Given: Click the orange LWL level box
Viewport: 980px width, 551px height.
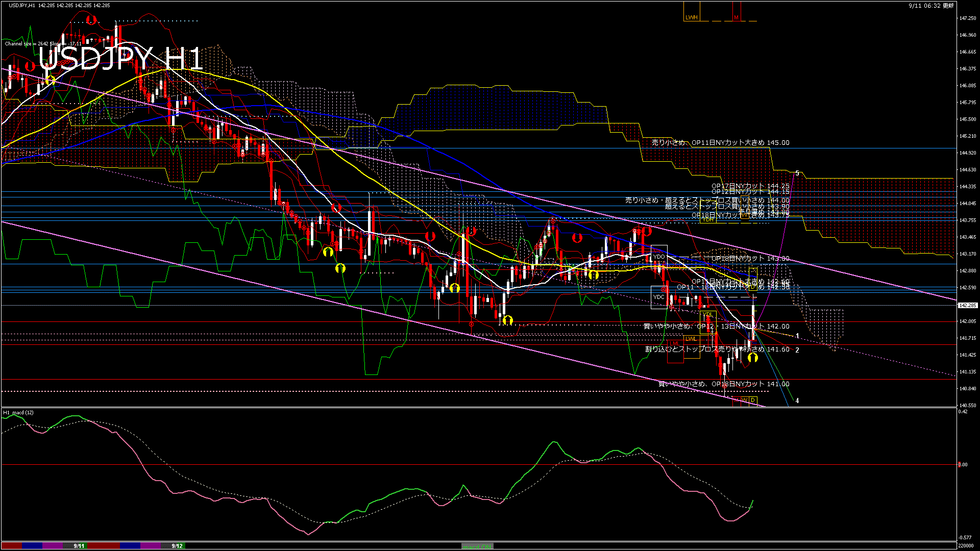Looking at the screenshot, I should 691,339.
